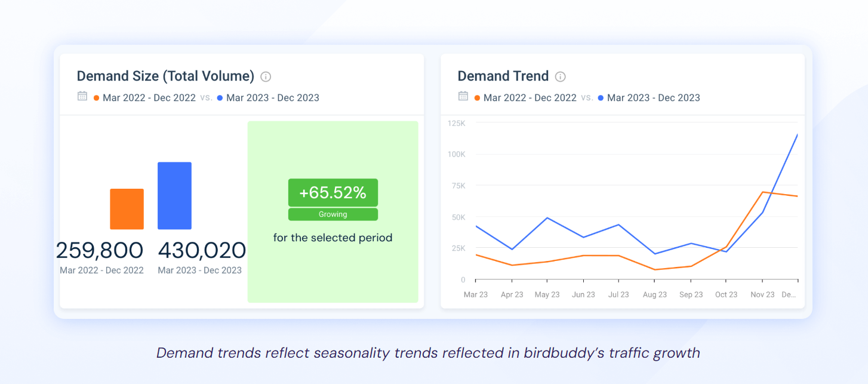This screenshot has width=868, height=384.
Task: Click the orange dot in Demand Trend legend
Action: (x=478, y=97)
